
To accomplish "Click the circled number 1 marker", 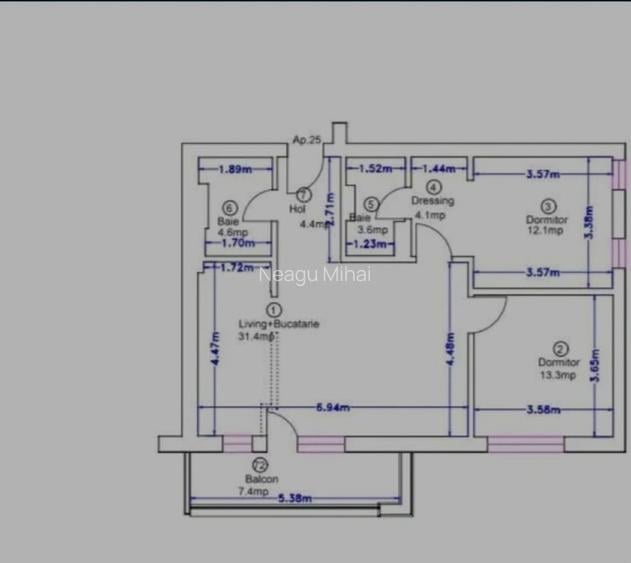I will point(274,310).
